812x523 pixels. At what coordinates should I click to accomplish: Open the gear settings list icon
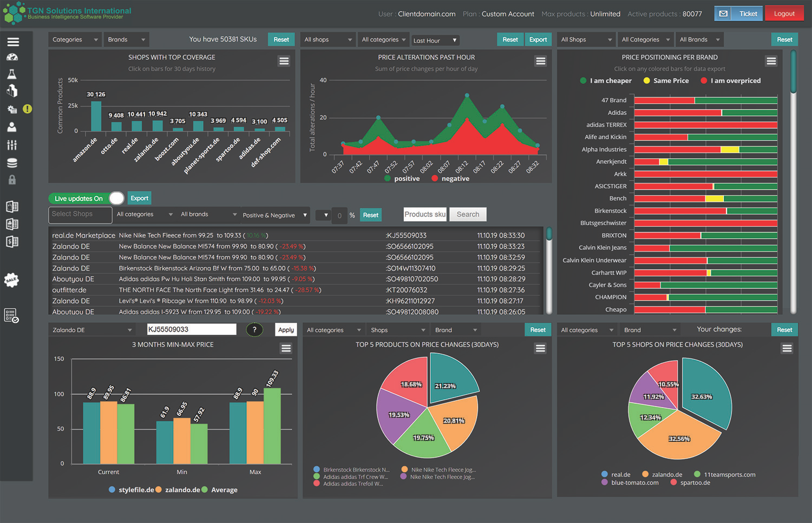click(x=12, y=109)
